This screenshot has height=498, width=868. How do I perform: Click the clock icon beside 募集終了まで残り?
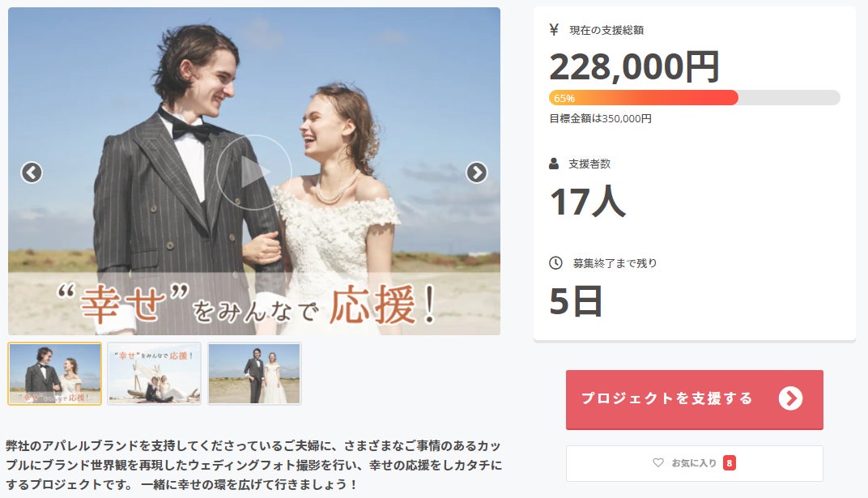click(555, 263)
